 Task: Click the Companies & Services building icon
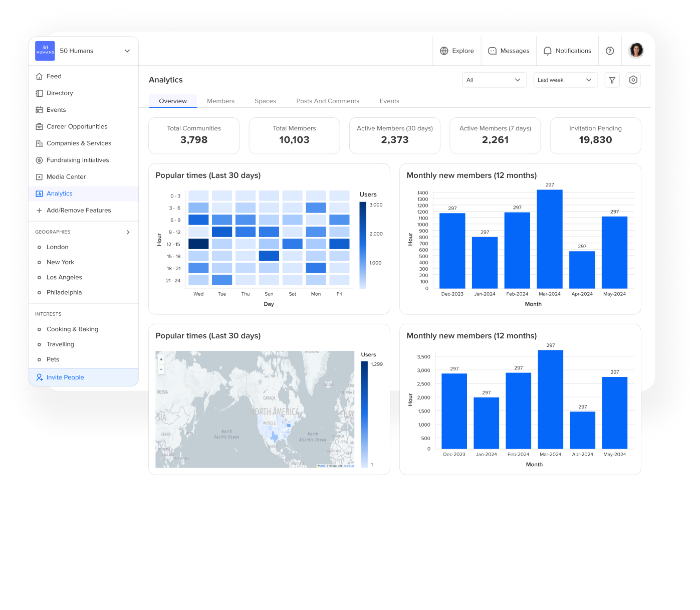coord(39,143)
